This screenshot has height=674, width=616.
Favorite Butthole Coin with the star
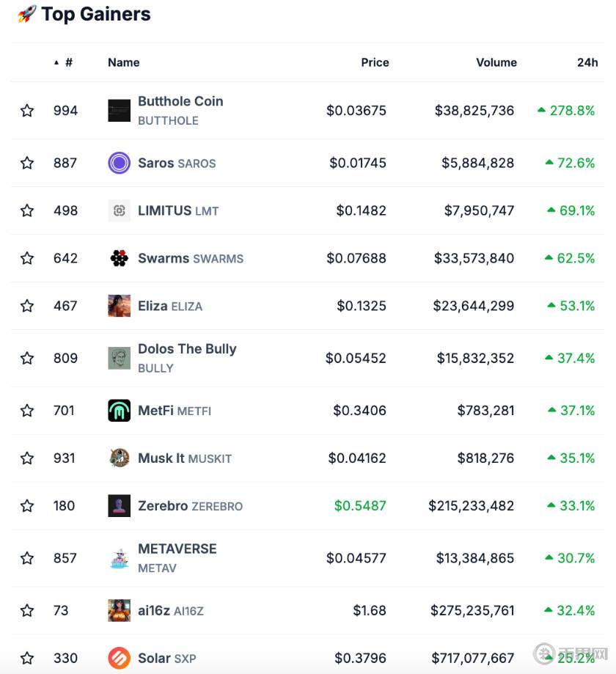click(27, 111)
